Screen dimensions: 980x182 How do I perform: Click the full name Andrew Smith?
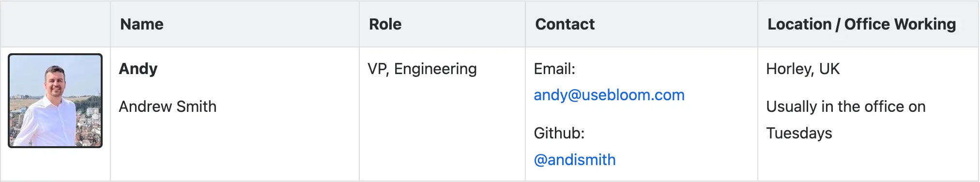[168, 106]
